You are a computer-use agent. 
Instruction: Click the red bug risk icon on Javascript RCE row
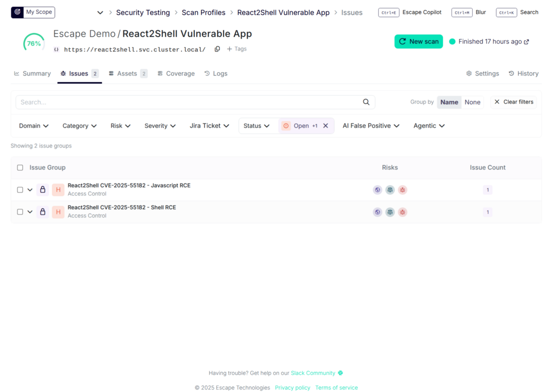[403, 190]
